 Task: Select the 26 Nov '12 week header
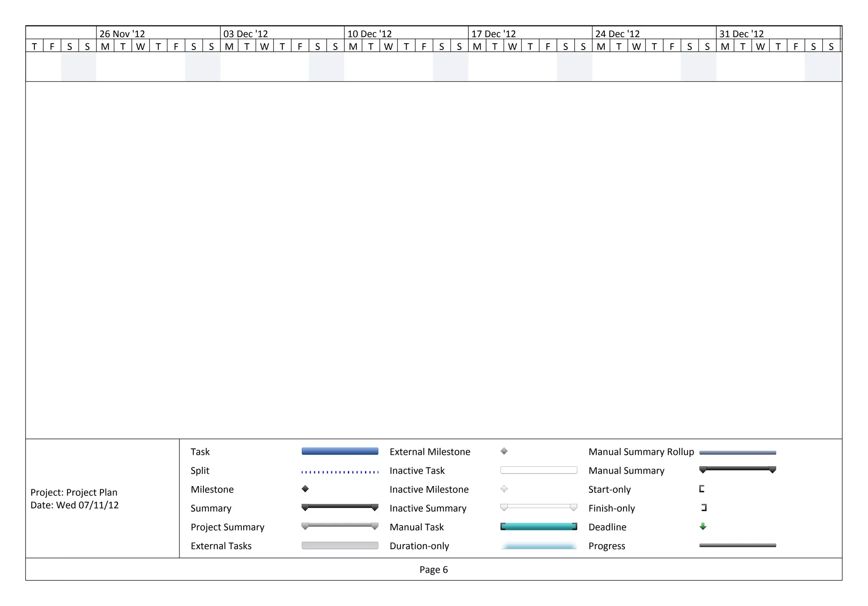[x=122, y=33]
